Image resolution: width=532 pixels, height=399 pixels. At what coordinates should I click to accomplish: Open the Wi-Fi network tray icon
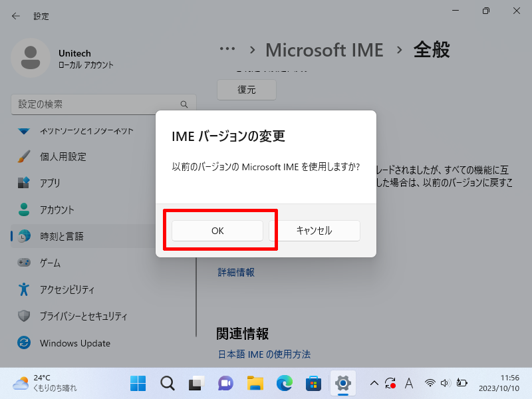click(x=430, y=384)
